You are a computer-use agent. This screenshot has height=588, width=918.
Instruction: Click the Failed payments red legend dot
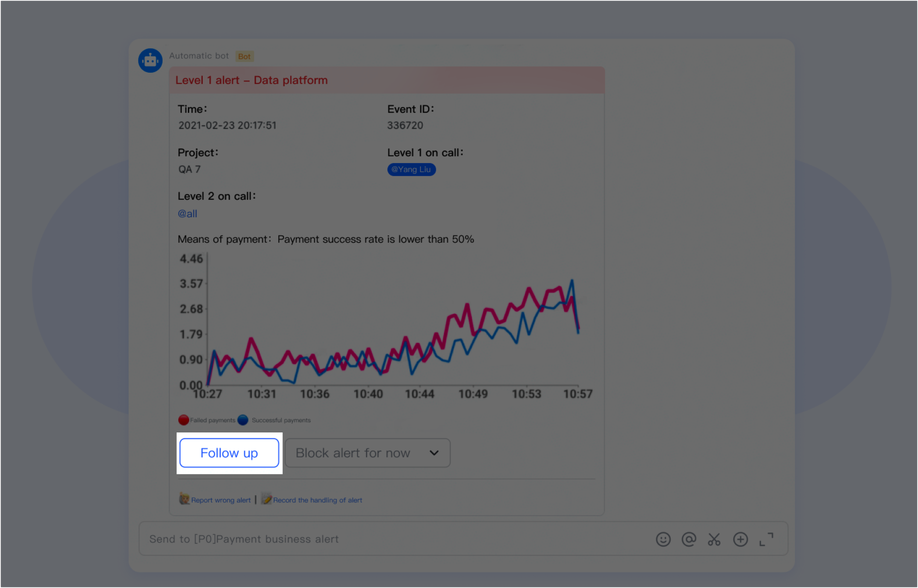point(183,420)
